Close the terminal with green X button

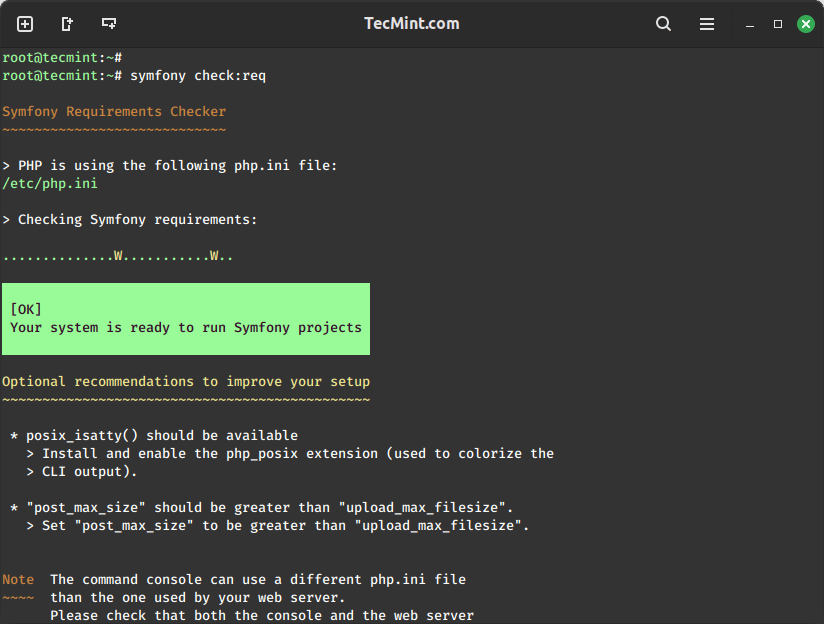[x=805, y=24]
